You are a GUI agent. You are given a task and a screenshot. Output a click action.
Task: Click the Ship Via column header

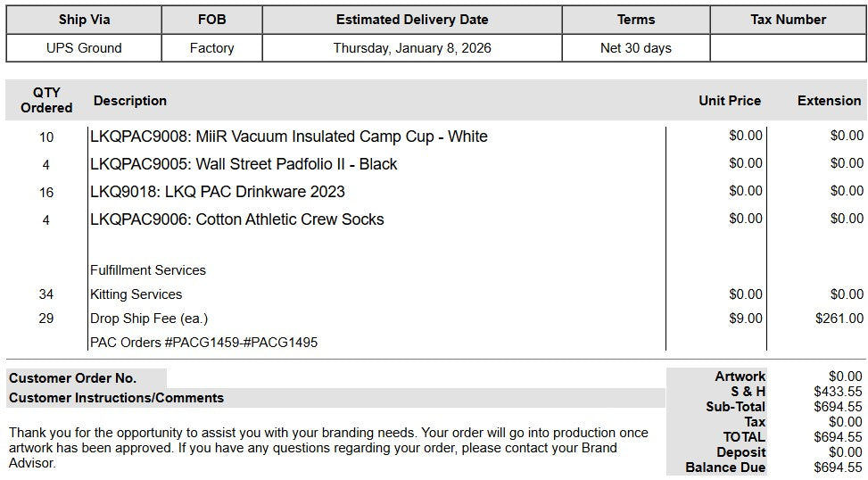[84, 20]
